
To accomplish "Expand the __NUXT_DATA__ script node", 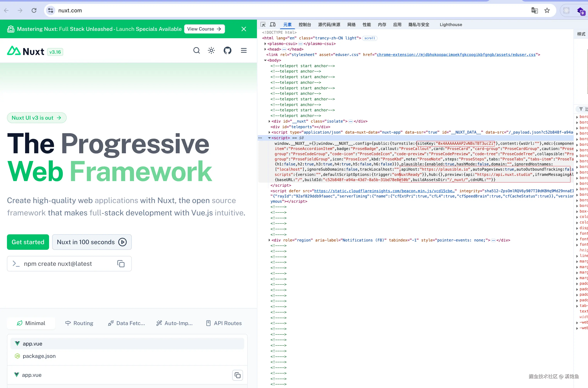I will (269, 132).
